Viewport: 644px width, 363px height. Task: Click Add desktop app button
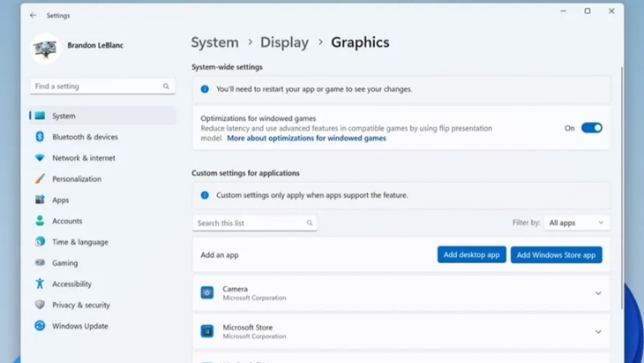point(471,255)
